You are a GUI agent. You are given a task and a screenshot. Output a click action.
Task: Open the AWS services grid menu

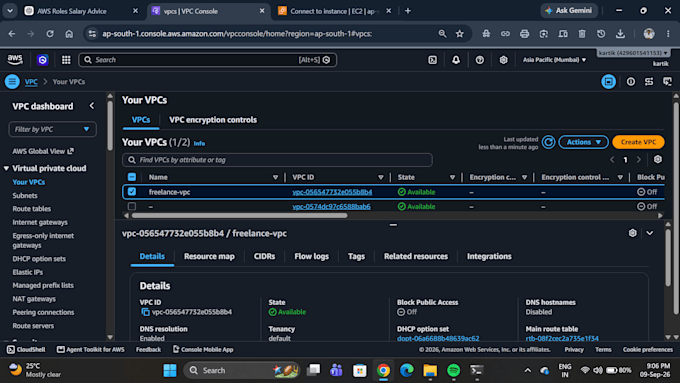pos(66,60)
